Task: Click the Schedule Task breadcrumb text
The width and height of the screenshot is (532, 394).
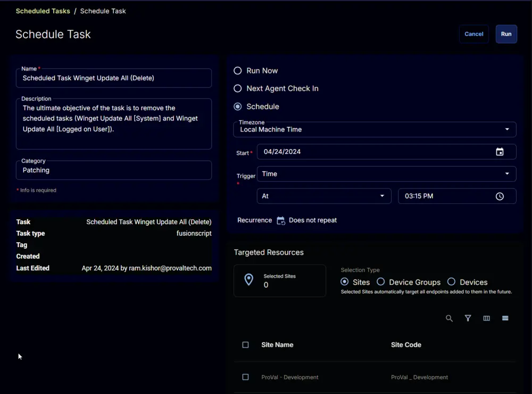Action: (103, 11)
